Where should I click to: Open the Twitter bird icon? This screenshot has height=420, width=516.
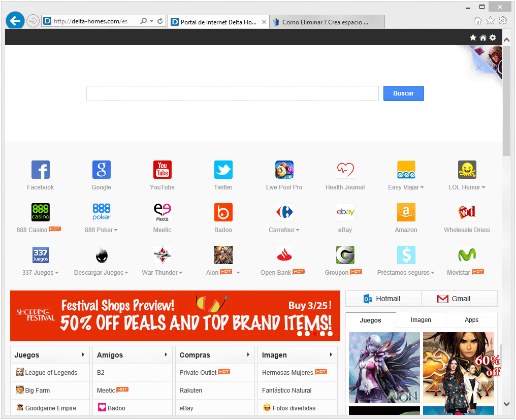click(223, 170)
